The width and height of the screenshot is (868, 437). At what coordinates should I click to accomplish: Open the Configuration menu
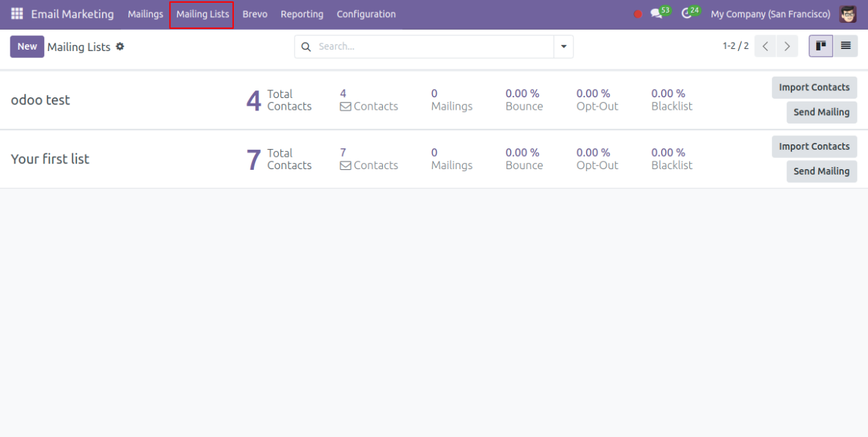[366, 14]
